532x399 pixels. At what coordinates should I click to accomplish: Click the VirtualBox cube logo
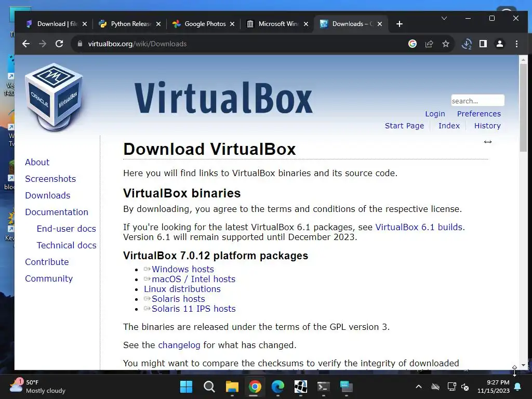pyautogui.click(x=54, y=97)
